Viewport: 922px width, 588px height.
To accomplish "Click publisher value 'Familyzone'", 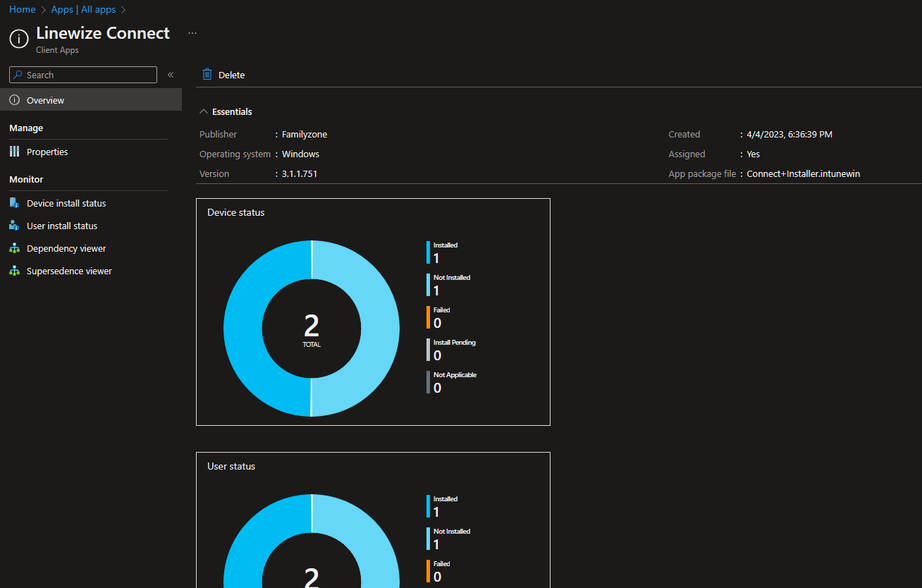I will (305, 134).
